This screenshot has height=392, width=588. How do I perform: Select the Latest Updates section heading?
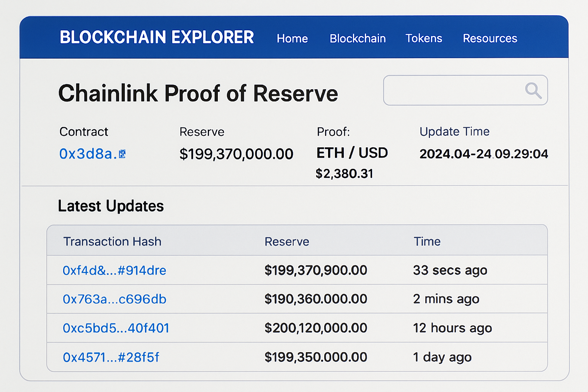[x=111, y=206]
